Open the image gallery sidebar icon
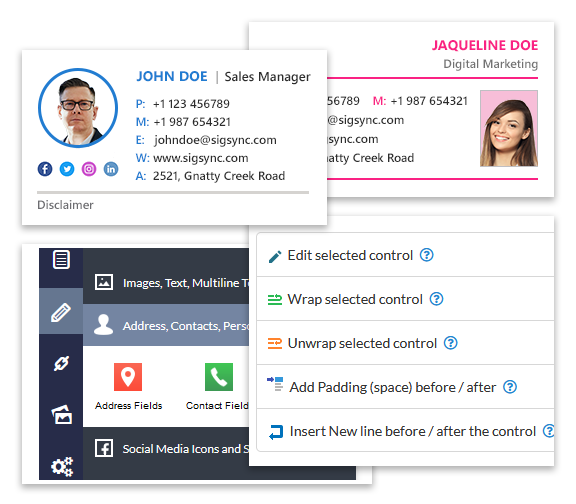Screen dimensions: 576x504 click(x=62, y=414)
